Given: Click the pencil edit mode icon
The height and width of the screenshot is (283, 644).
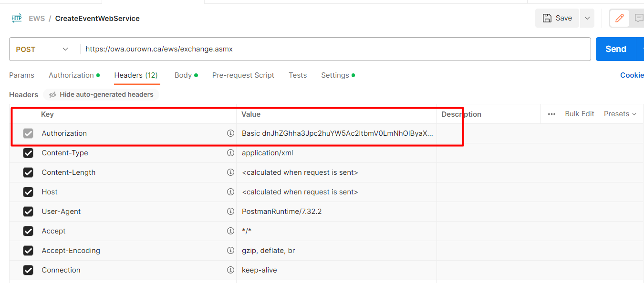Looking at the screenshot, I should [620, 19].
